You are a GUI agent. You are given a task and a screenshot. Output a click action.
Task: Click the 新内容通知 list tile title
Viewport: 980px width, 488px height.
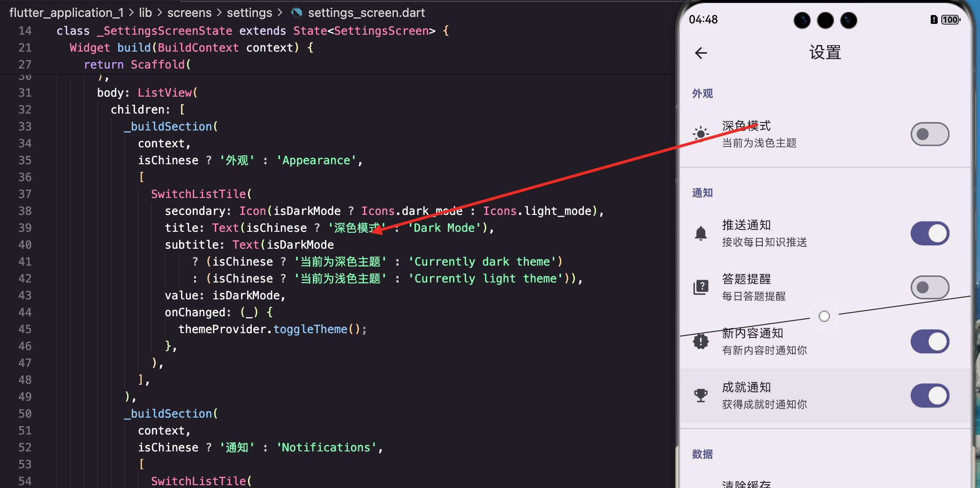tap(753, 333)
